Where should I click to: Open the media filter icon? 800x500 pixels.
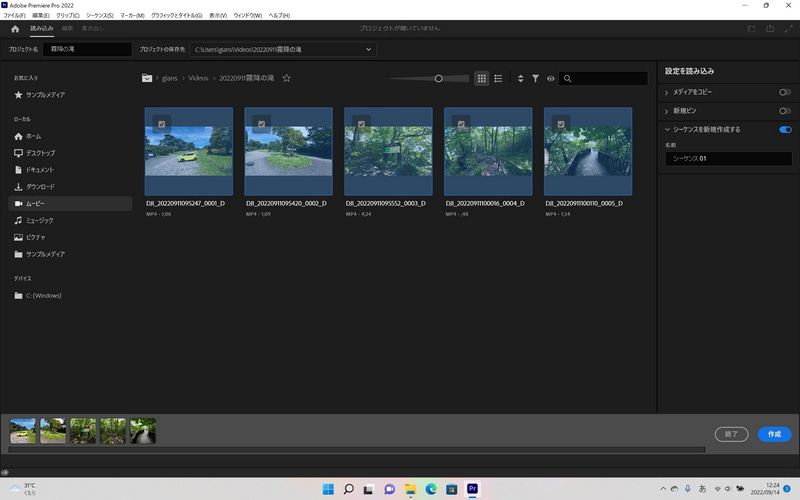click(x=535, y=78)
